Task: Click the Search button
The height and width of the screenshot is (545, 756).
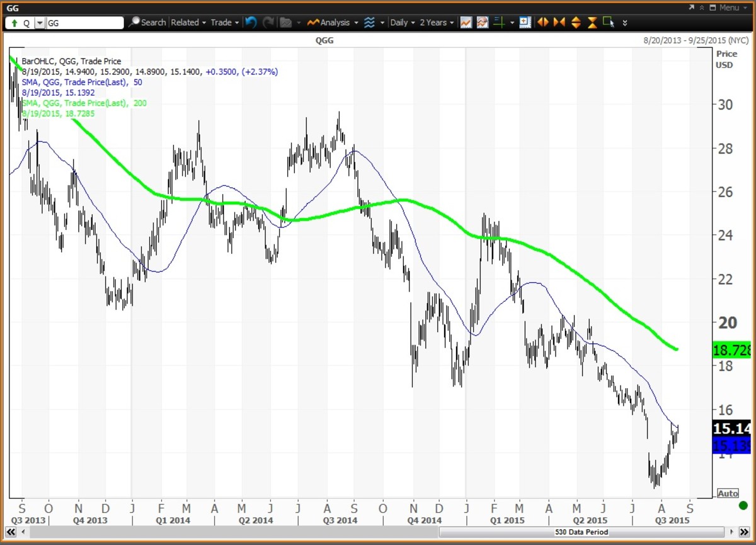Action: (x=147, y=23)
